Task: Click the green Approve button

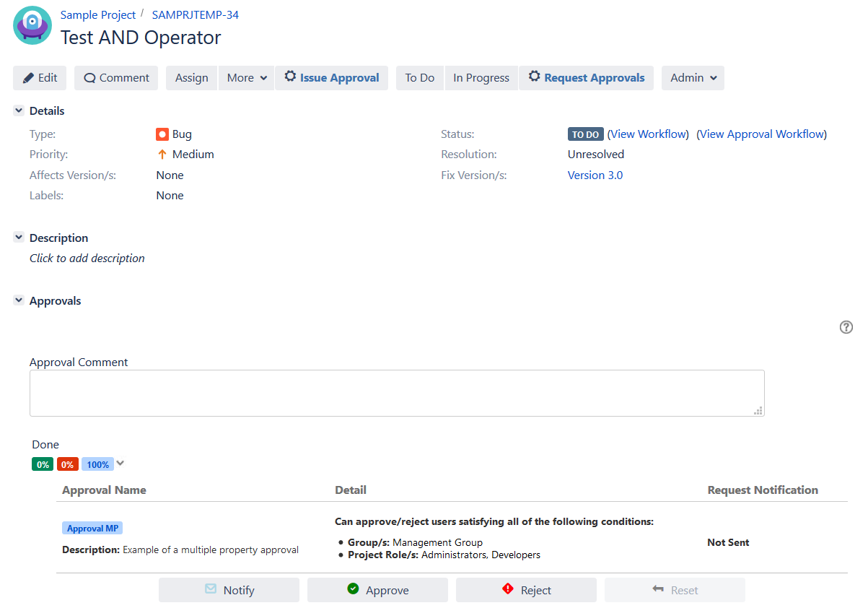Action: pyautogui.click(x=377, y=590)
